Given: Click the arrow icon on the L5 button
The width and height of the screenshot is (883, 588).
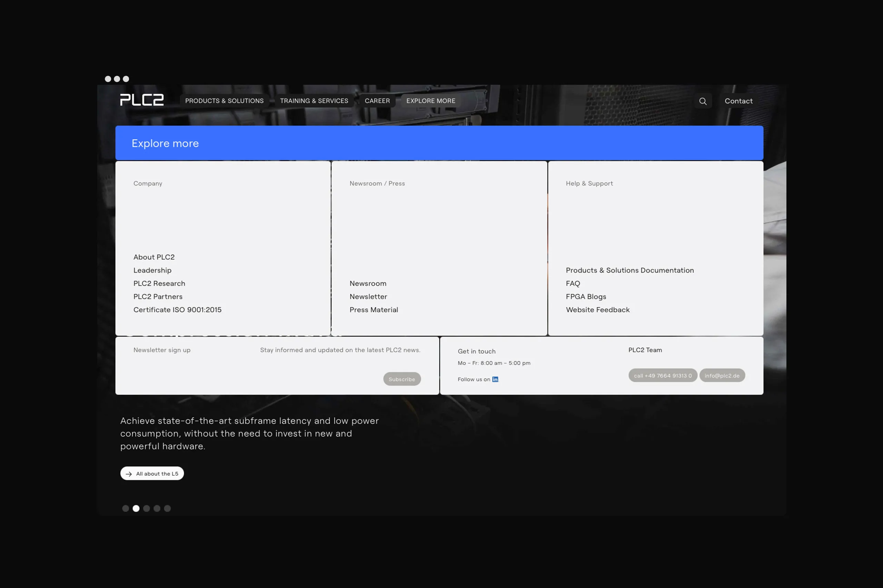Looking at the screenshot, I should (129, 473).
